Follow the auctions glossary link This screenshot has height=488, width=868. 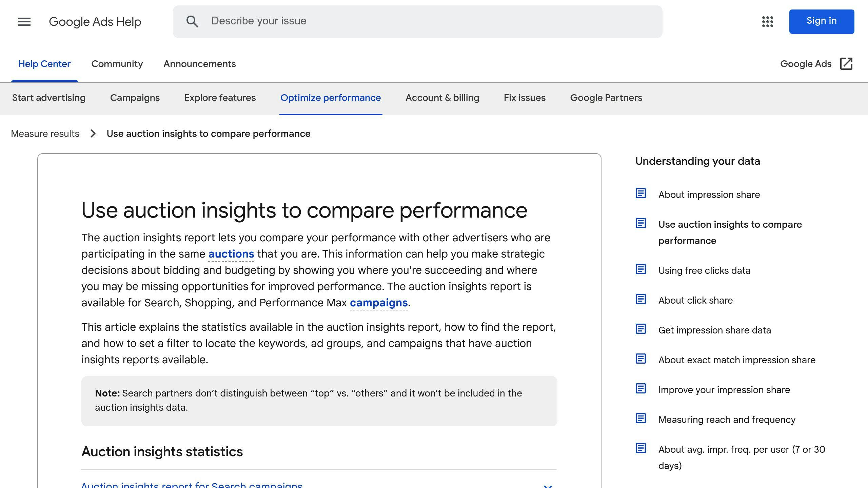[231, 254]
